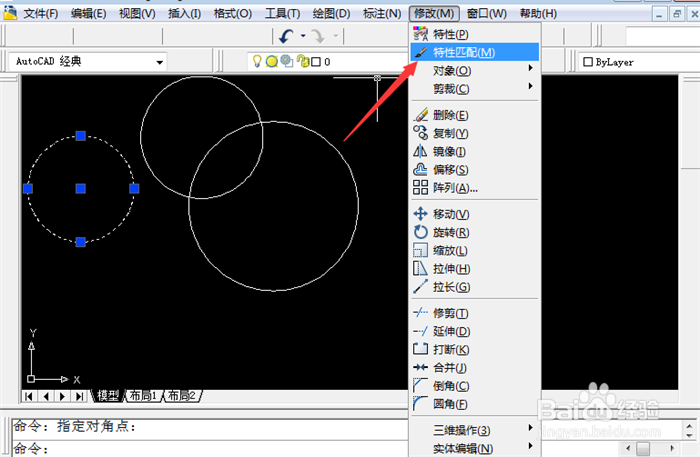Jump to first layout tab arrow

[29, 396]
